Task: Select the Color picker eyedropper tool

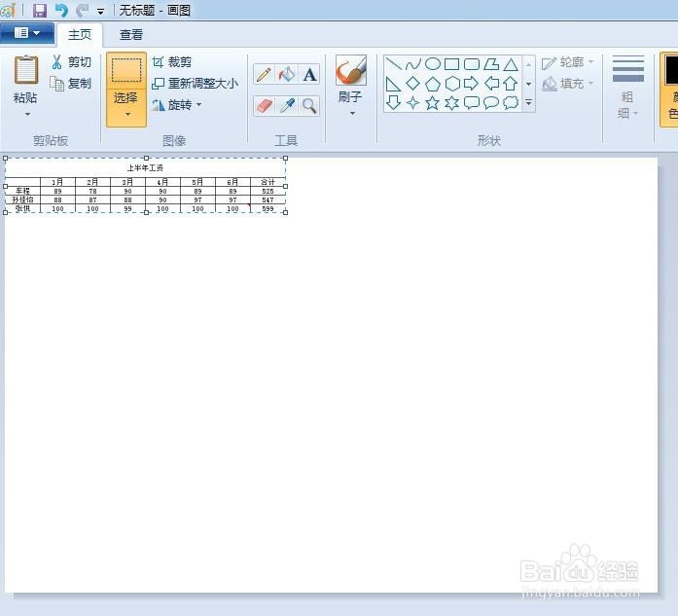Action: coord(287,105)
